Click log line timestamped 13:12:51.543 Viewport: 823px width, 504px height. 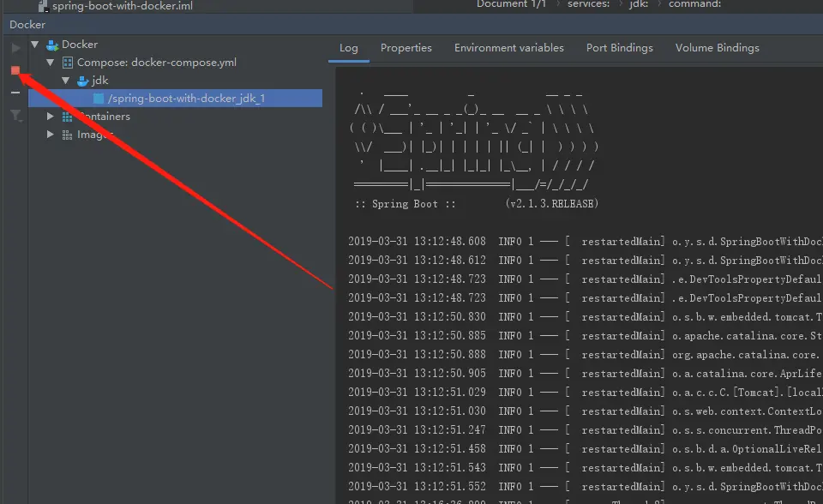click(586, 468)
